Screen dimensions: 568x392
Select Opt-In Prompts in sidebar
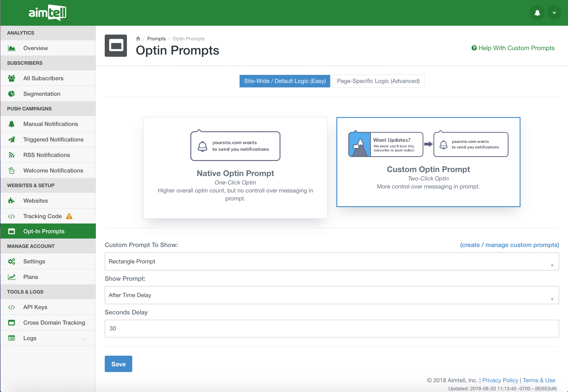pyautogui.click(x=48, y=231)
